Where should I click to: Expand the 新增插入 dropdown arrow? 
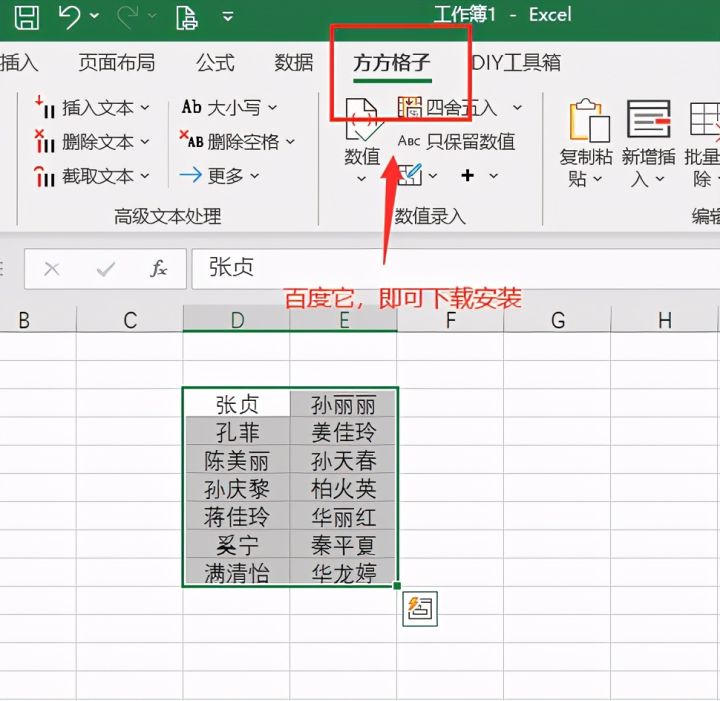[x=660, y=179]
